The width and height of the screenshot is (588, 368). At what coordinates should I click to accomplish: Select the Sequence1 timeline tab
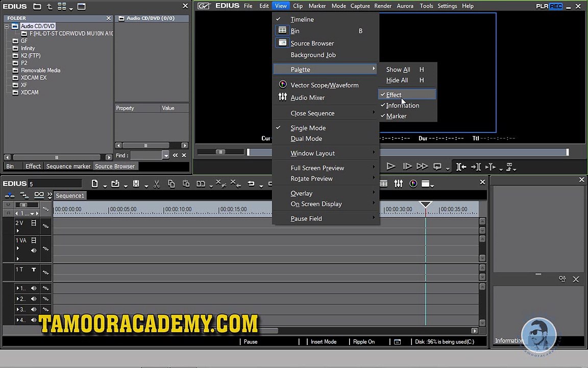click(x=70, y=196)
